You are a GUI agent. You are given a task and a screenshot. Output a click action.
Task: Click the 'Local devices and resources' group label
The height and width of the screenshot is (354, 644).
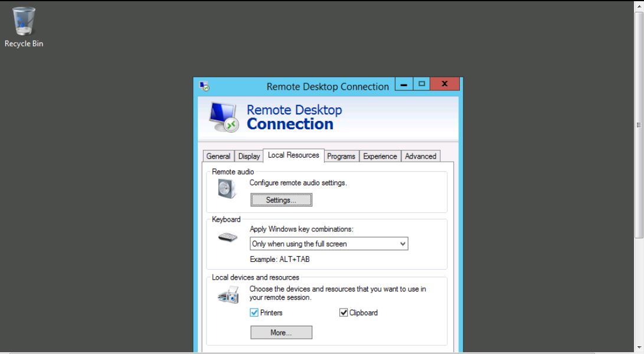[x=256, y=278]
